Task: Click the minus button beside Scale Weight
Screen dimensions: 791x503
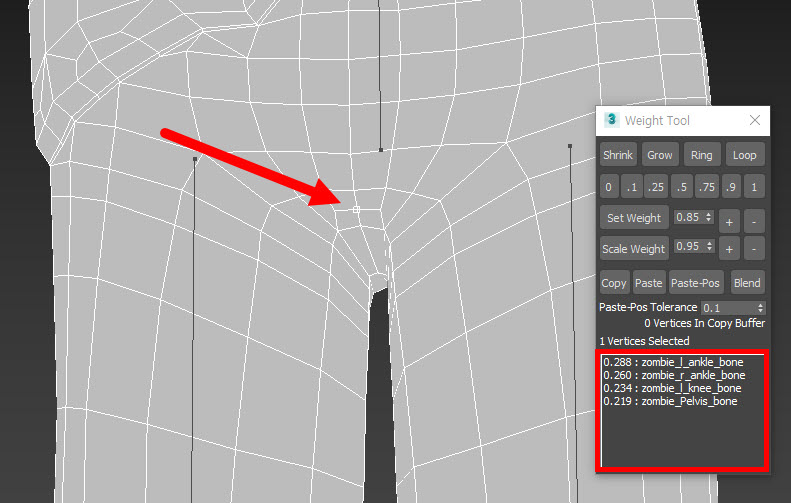Action: coord(754,249)
